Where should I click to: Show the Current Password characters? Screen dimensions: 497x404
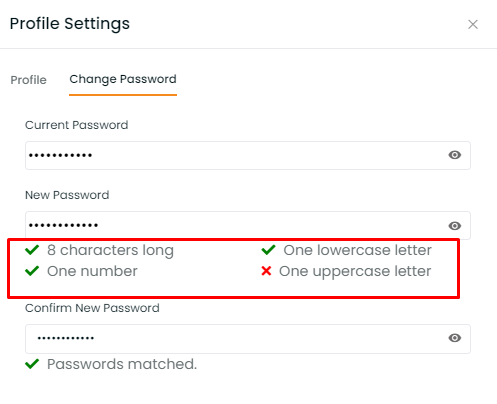[x=455, y=155]
